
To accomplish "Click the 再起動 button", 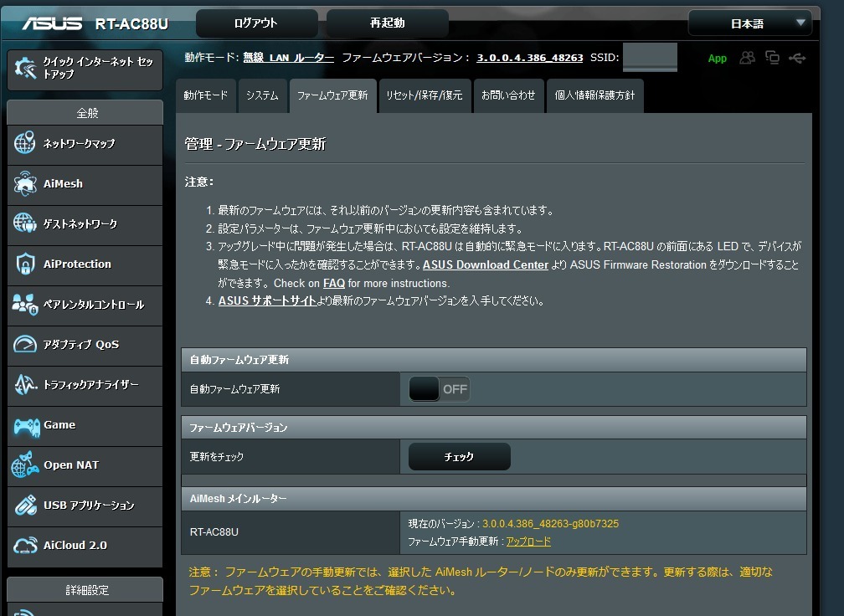I will [388, 23].
